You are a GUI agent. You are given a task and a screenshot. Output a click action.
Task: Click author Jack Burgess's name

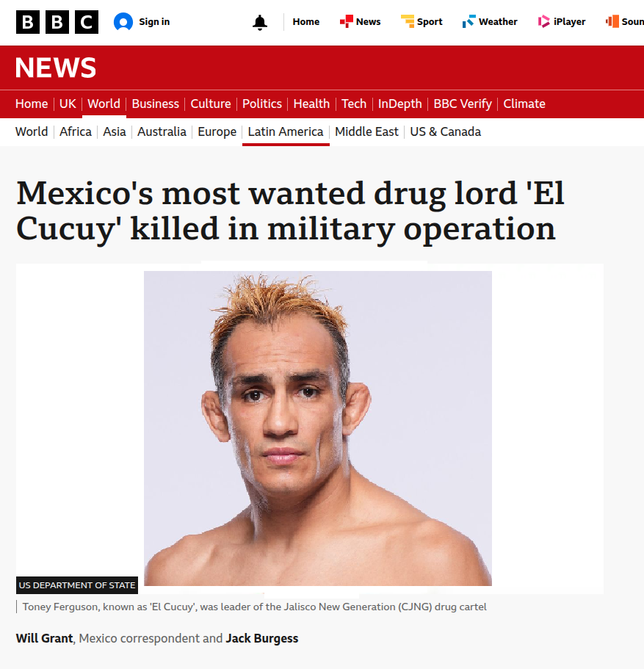click(262, 638)
